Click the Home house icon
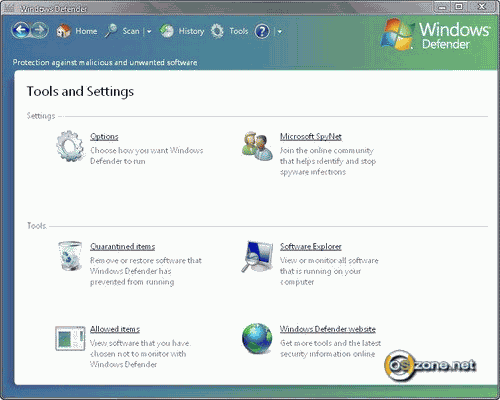The width and height of the screenshot is (500, 400). (63, 31)
